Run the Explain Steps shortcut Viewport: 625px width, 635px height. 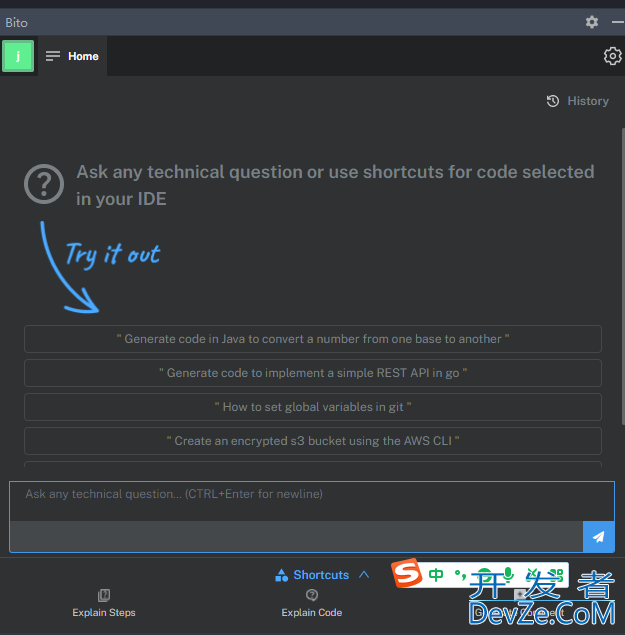point(104,603)
